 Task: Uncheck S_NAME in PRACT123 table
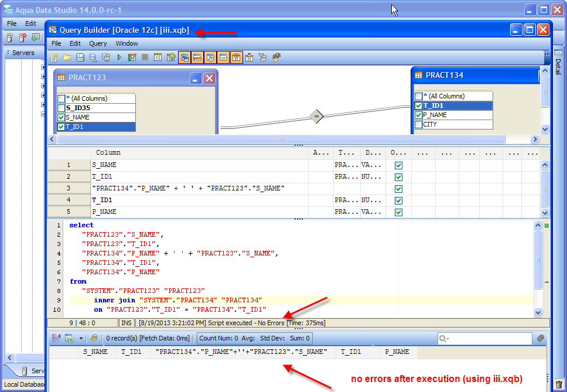tap(61, 118)
